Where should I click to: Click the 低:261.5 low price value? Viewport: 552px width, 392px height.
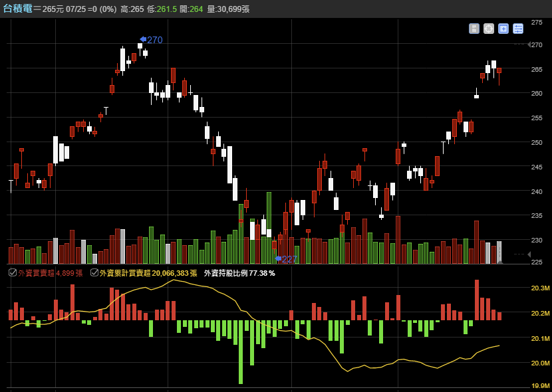click(x=162, y=9)
